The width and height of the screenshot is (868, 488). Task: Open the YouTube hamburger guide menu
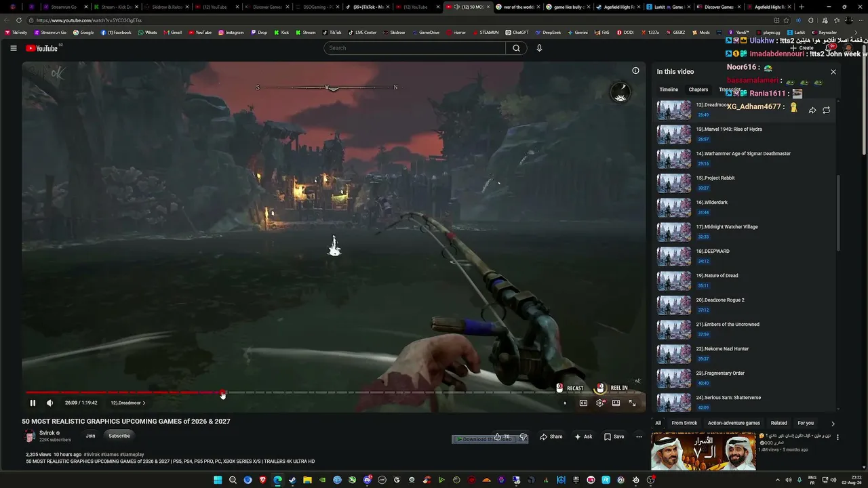[13, 48]
